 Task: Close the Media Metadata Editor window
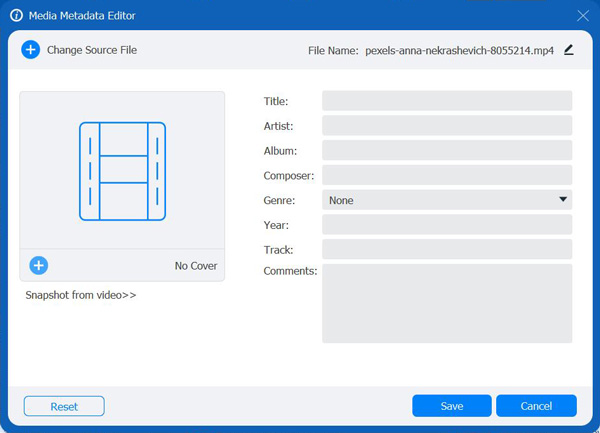tap(583, 16)
